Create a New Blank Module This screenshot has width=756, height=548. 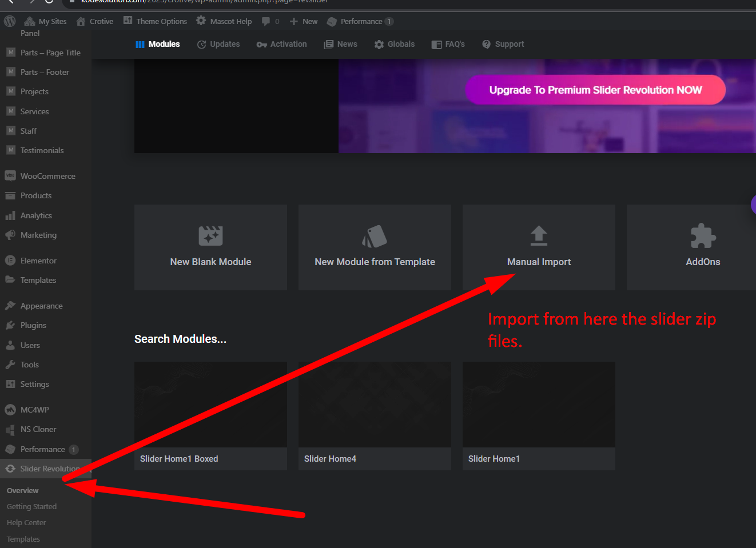(210, 247)
